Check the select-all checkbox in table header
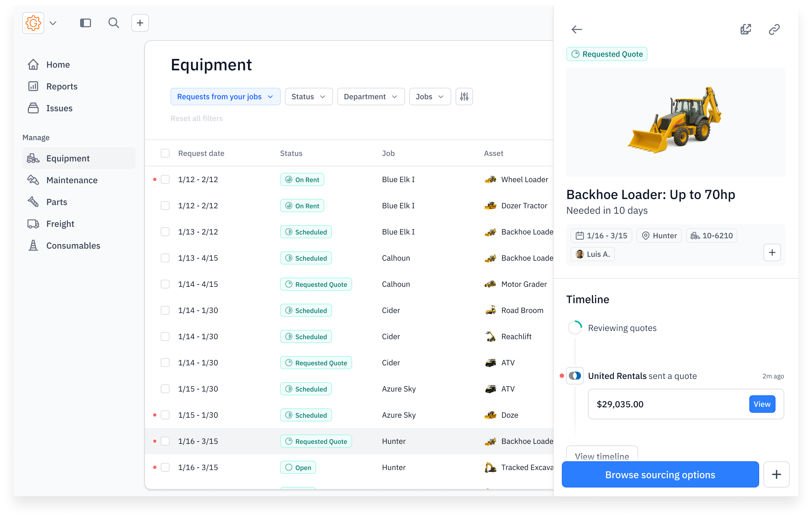 [165, 153]
